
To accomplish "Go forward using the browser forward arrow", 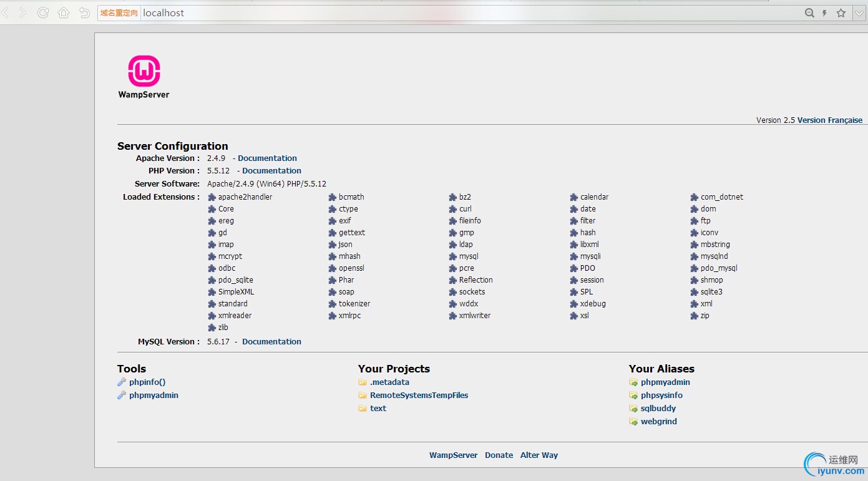I will [22, 12].
